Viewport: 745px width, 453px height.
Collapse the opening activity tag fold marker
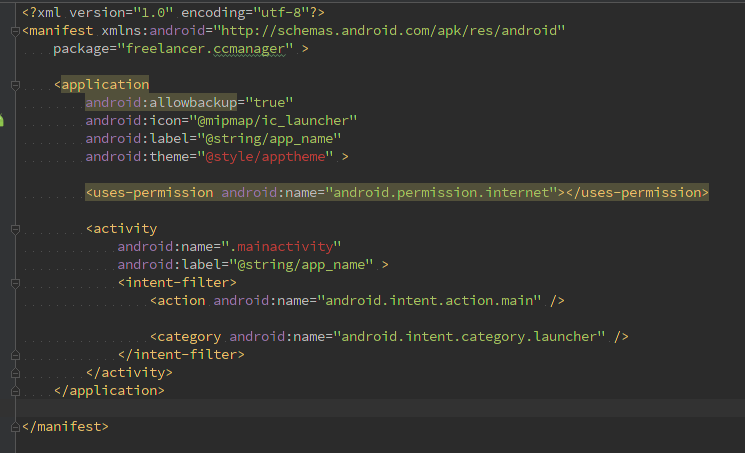point(15,229)
